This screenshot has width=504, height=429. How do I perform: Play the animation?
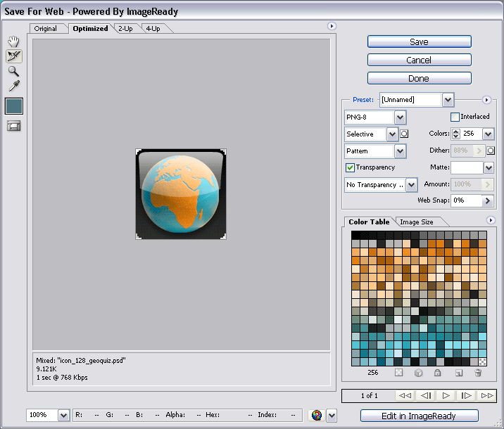tap(446, 396)
